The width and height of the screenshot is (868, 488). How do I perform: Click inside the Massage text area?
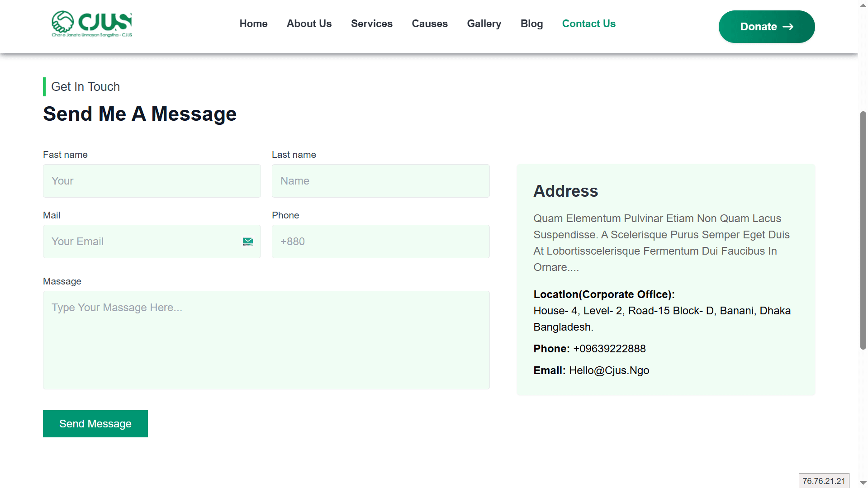click(266, 340)
